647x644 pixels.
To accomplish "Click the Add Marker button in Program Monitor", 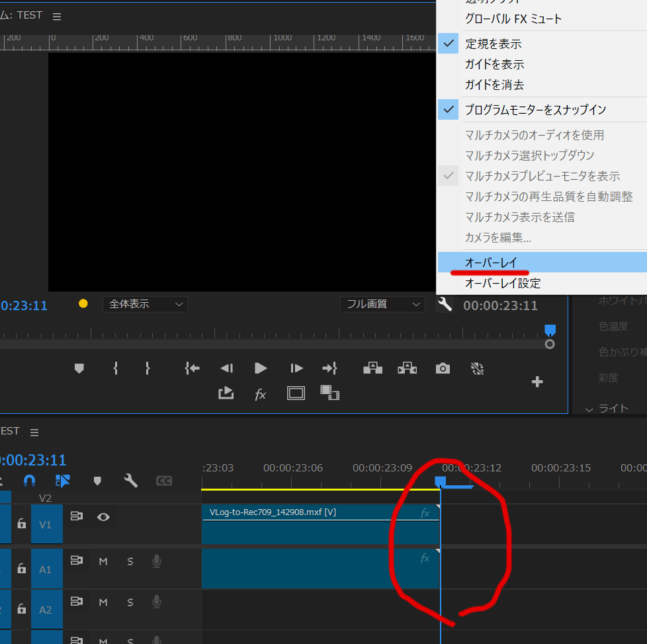I will pos(79,368).
